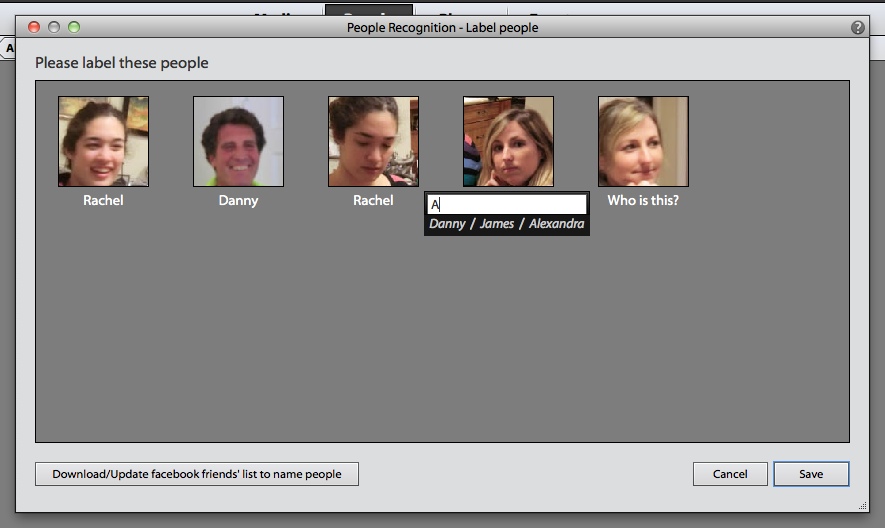Choose 'Danny' from the name suggestions
Screen dimensions: 885x528
tap(447, 224)
